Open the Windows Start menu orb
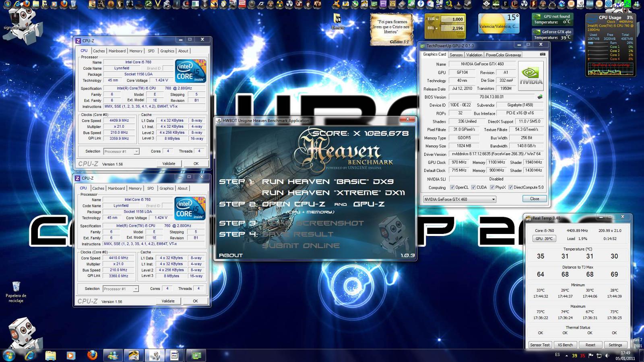Viewport: 644px width, 362px height. (9, 355)
